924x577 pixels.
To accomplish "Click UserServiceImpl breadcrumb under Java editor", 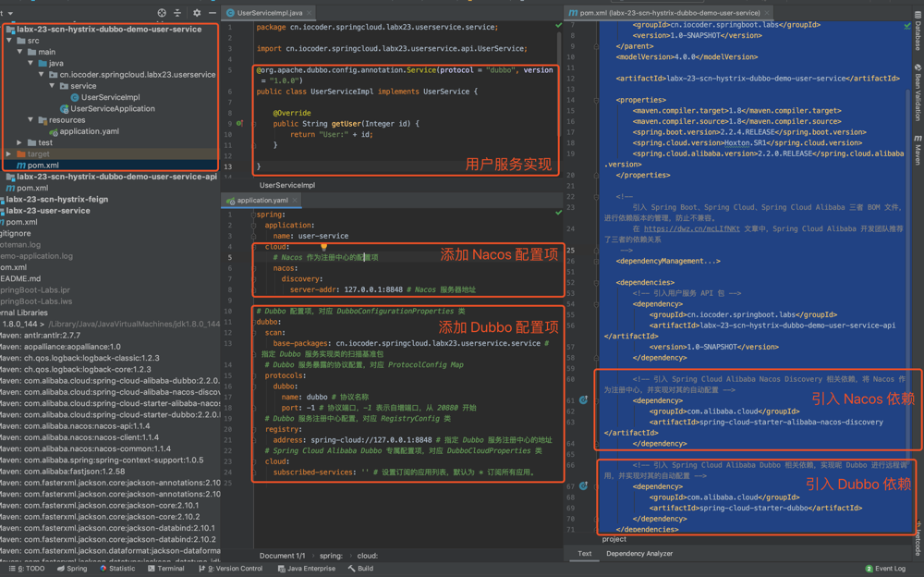I will 287,185.
